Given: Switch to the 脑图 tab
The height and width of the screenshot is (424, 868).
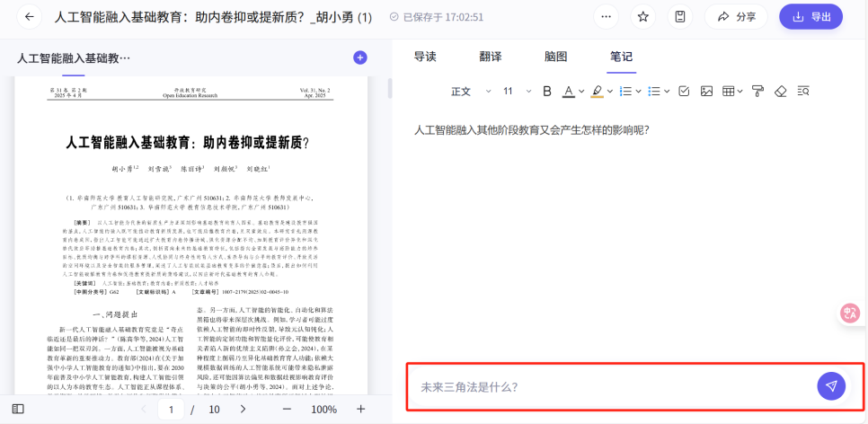Looking at the screenshot, I should [x=556, y=57].
